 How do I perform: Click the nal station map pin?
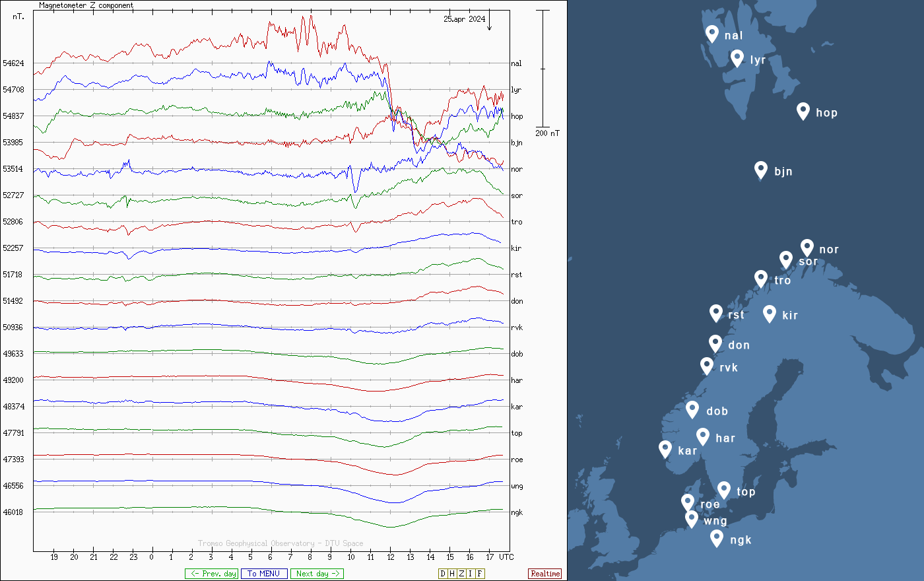pos(711,33)
